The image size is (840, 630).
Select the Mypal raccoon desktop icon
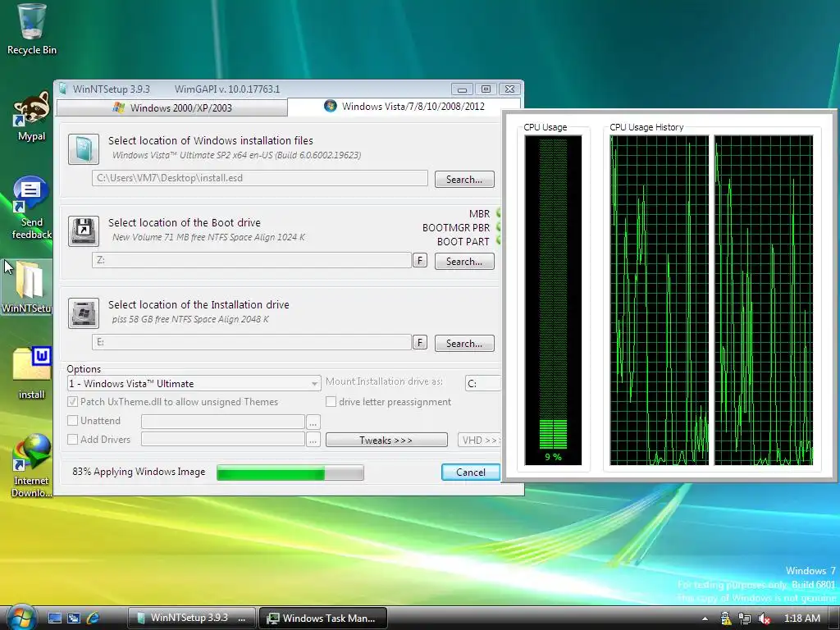coord(32,116)
